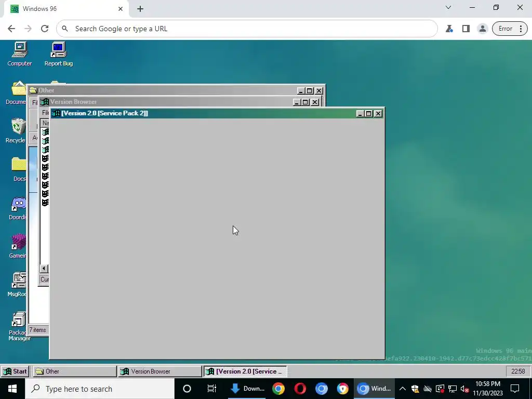Launch Brave browser from the taskbar
The image size is (532, 399).
pyautogui.click(x=343, y=389)
